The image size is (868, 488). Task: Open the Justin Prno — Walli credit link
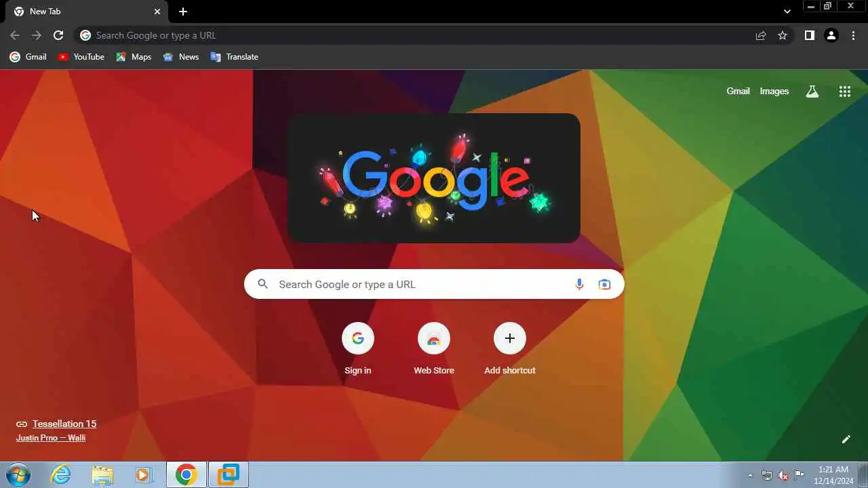[x=51, y=438]
